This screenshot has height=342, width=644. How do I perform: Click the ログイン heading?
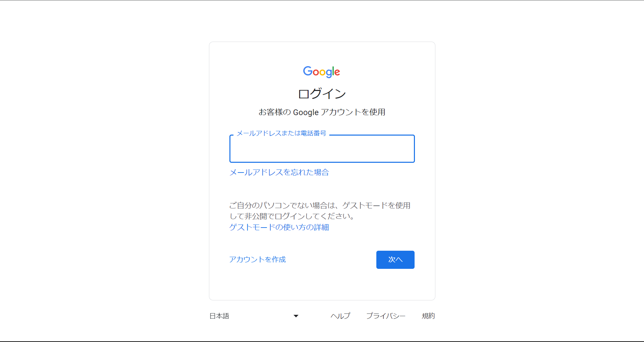[322, 94]
